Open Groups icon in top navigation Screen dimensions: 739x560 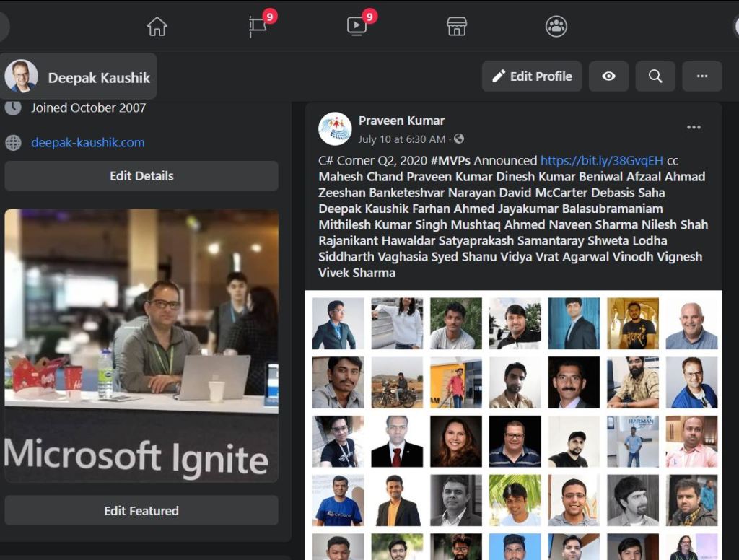[x=556, y=27]
